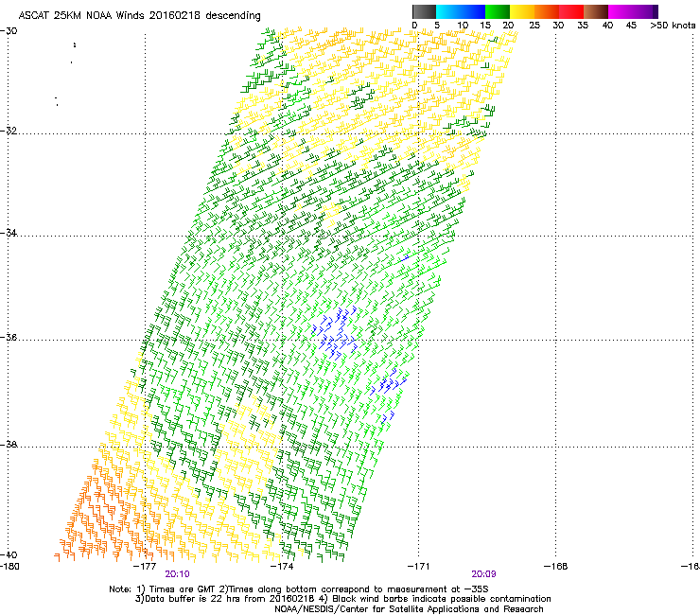Click the '-174' longitude axis label
Viewport: 700px width, 615px height.
[282, 567]
